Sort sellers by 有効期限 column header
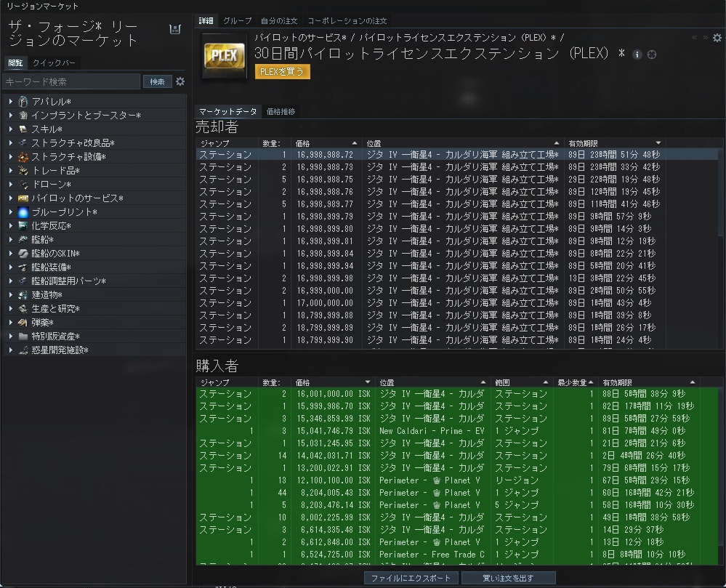This screenshot has height=588, width=726. pos(615,143)
